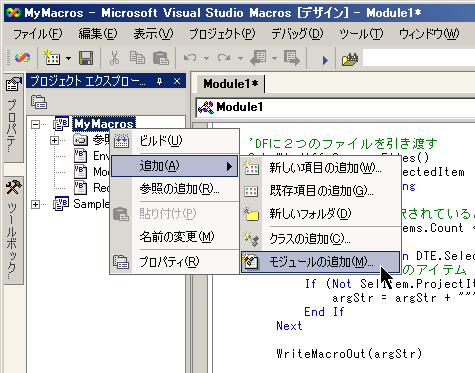Click the Copy toolbar icon

tap(137, 58)
